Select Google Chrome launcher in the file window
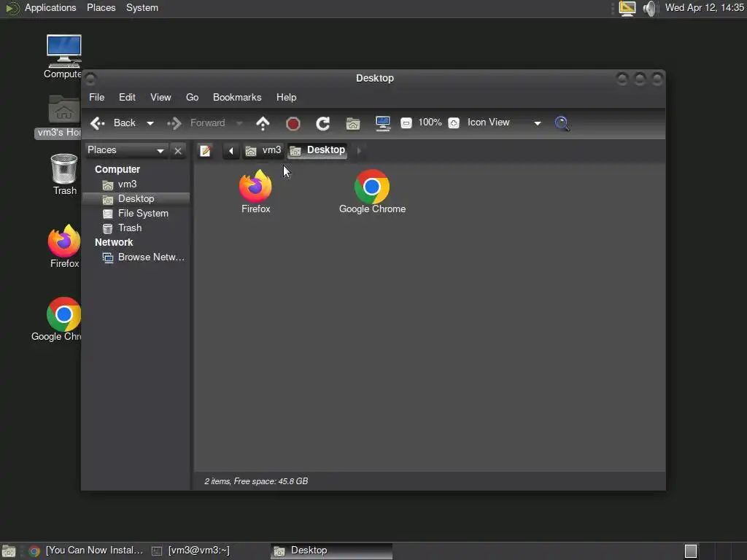The height and width of the screenshot is (560, 747). [x=372, y=192]
